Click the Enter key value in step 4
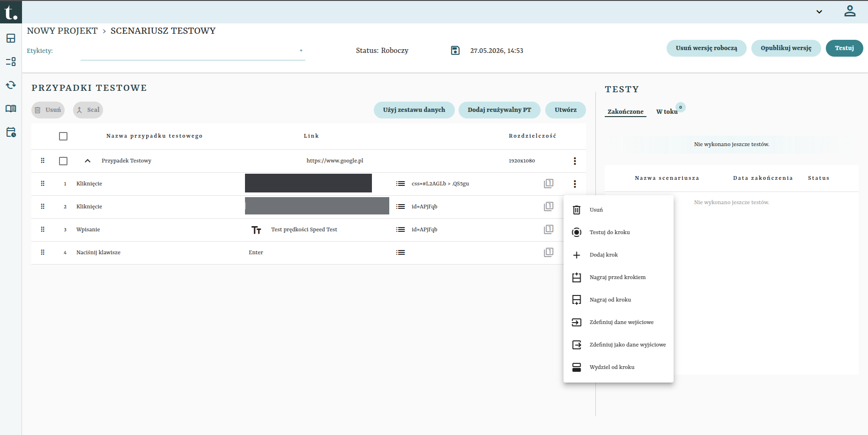 256,252
